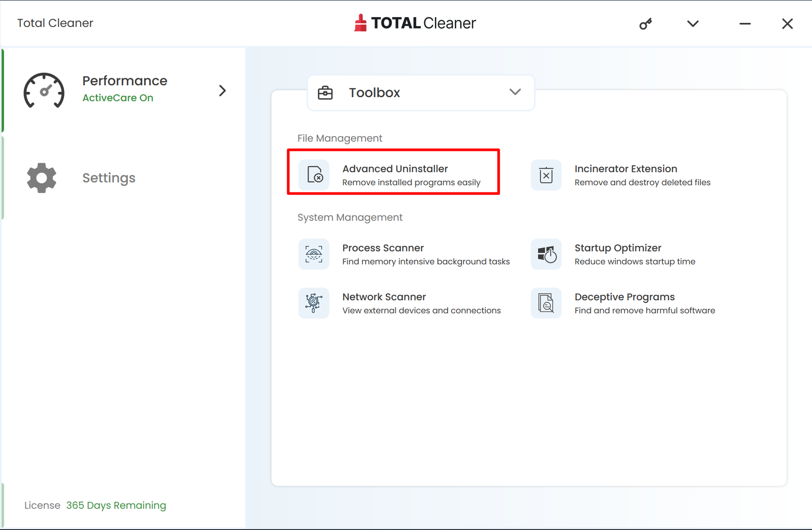
Task: Click the Settings gear icon
Action: tap(41, 178)
